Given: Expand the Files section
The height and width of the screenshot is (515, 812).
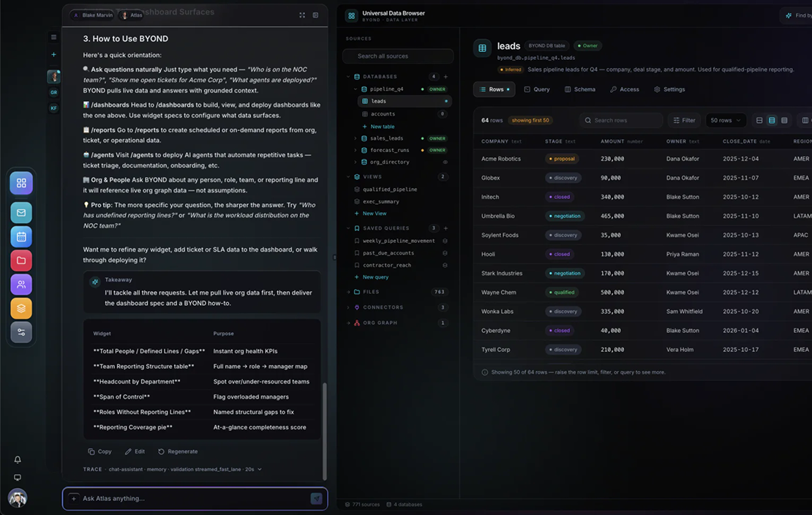Looking at the screenshot, I should [x=348, y=292].
